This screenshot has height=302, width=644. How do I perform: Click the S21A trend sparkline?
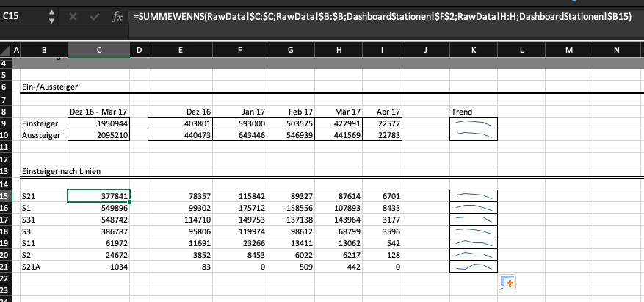point(473,267)
